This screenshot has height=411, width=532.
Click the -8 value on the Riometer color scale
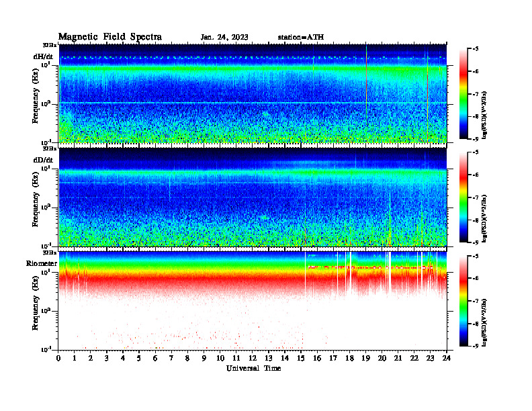[476, 323]
